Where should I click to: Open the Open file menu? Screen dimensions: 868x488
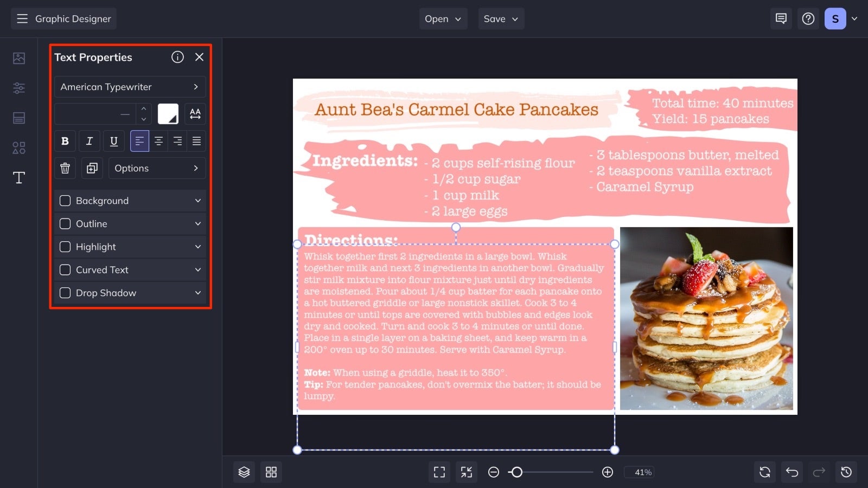442,18
